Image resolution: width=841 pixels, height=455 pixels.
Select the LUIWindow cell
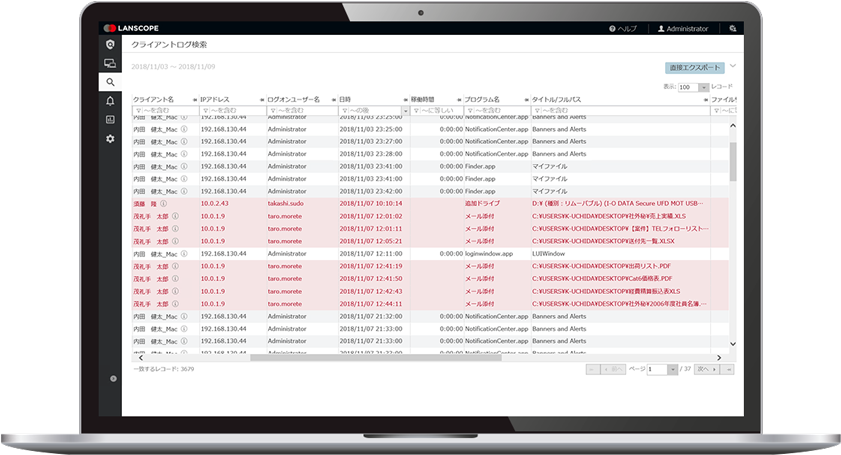point(548,254)
